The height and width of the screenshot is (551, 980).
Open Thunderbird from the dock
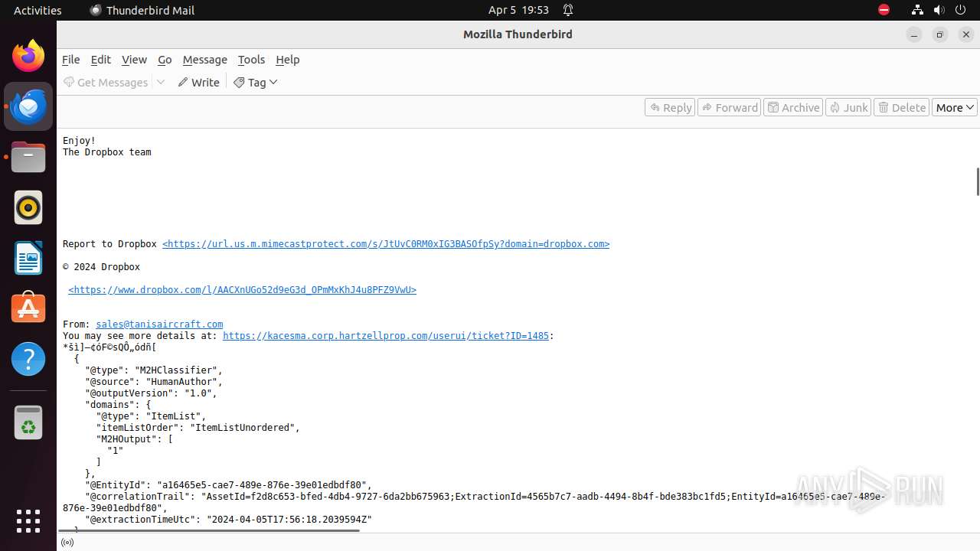tap(28, 106)
